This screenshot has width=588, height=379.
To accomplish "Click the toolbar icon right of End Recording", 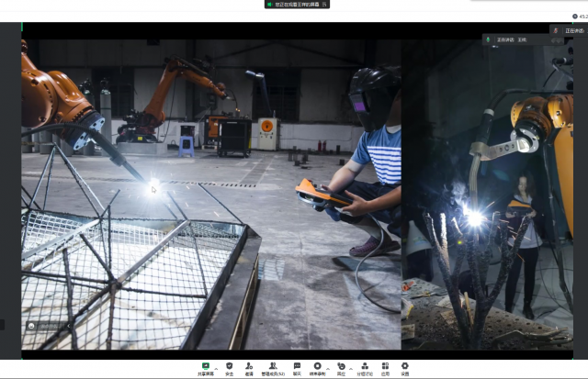I will pyautogui.click(x=341, y=366).
